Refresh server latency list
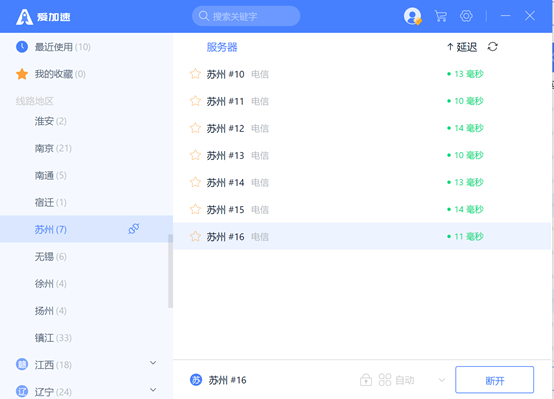 click(x=493, y=47)
